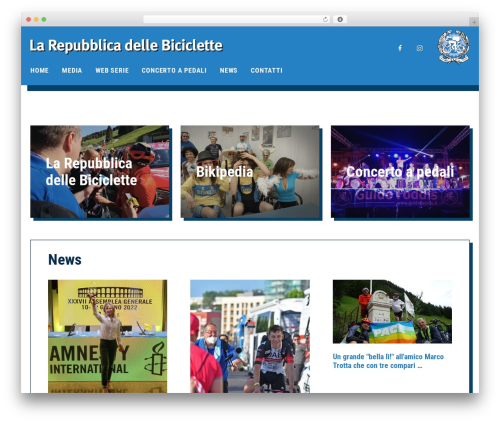
Task: Open the CONCERTO A PEDALI menu item
Action: [174, 71]
